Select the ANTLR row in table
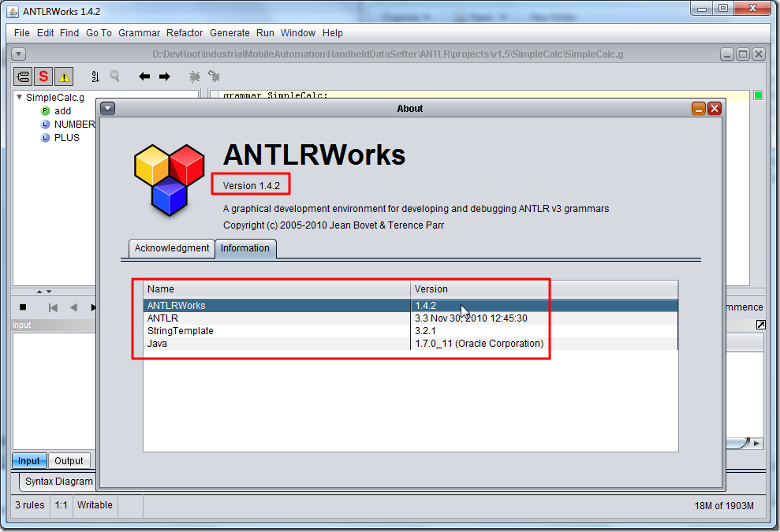The height and width of the screenshot is (532, 780). pos(410,318)
